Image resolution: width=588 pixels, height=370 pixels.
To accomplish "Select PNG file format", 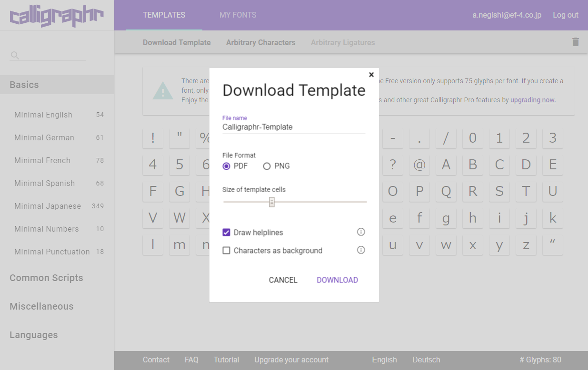I will [267, 166].
